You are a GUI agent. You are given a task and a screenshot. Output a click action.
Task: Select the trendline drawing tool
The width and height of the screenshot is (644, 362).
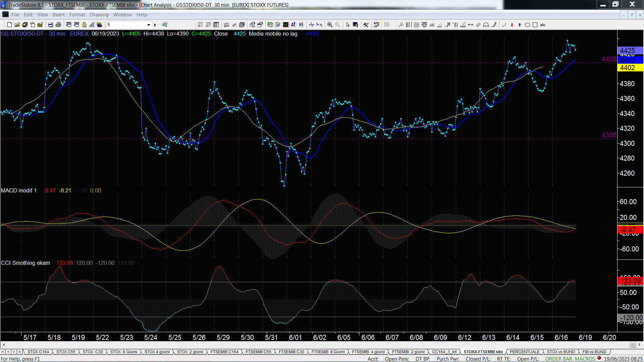pyautogui.click(x=401, y=25)
